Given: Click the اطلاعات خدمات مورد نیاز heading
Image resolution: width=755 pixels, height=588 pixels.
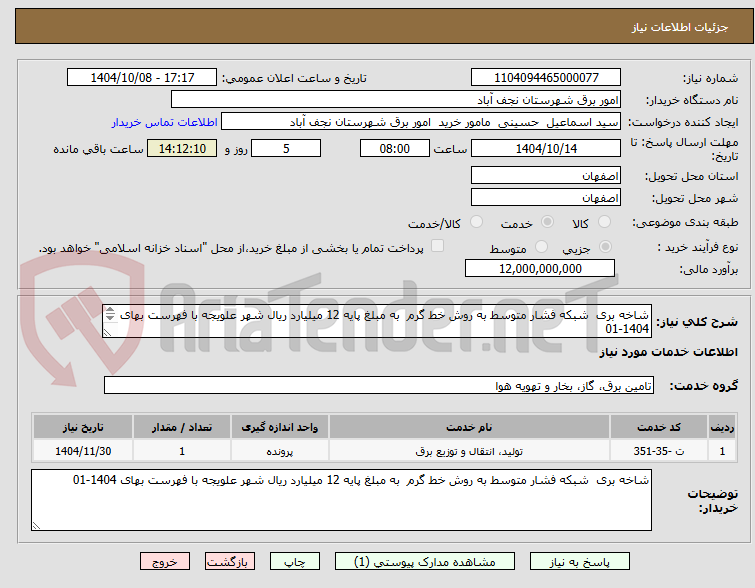Looking at the screenshot, I should click(668, 352).
